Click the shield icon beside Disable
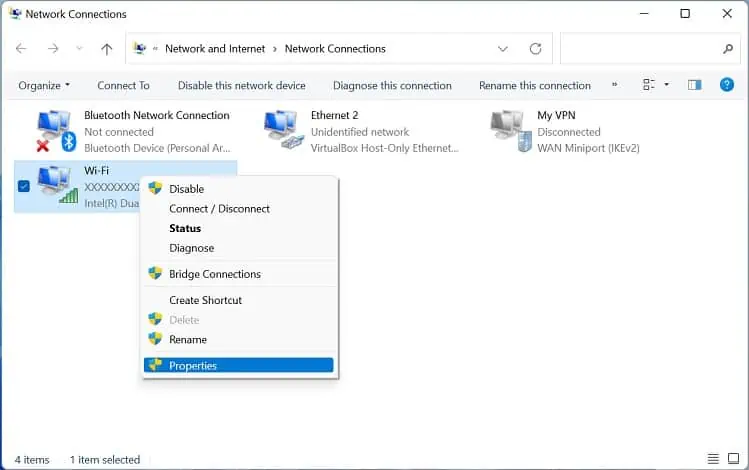The image size is (749, 470). [x=155, y=188]
